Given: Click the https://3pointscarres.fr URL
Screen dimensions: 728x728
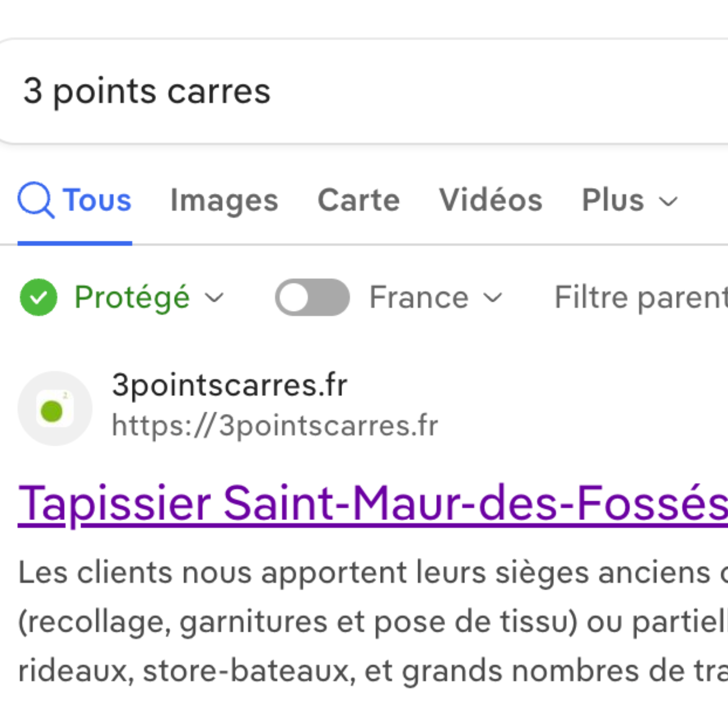Looking at the screenshot, I should point(275,426).
